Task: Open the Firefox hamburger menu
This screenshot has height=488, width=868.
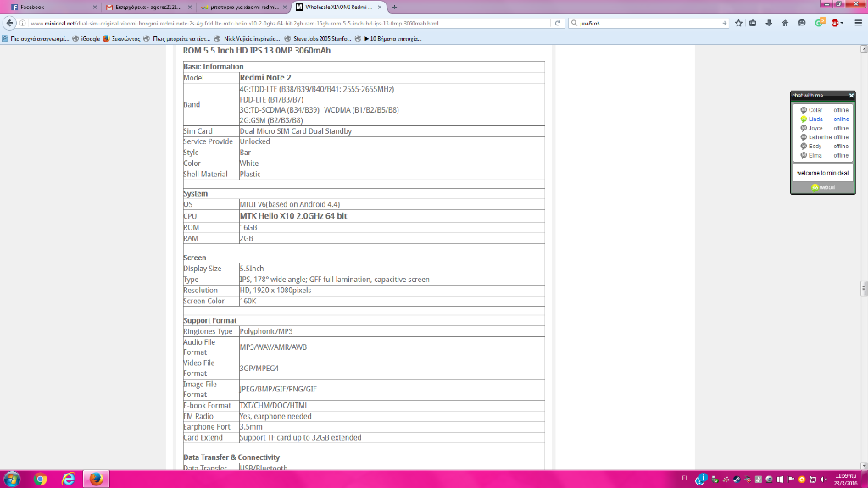Action: point(859,23)
